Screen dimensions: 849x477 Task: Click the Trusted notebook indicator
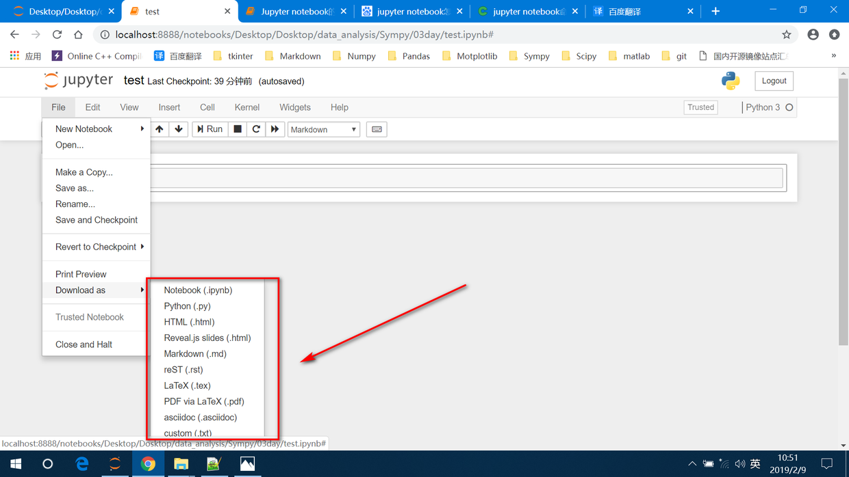(x=701, y=107)
